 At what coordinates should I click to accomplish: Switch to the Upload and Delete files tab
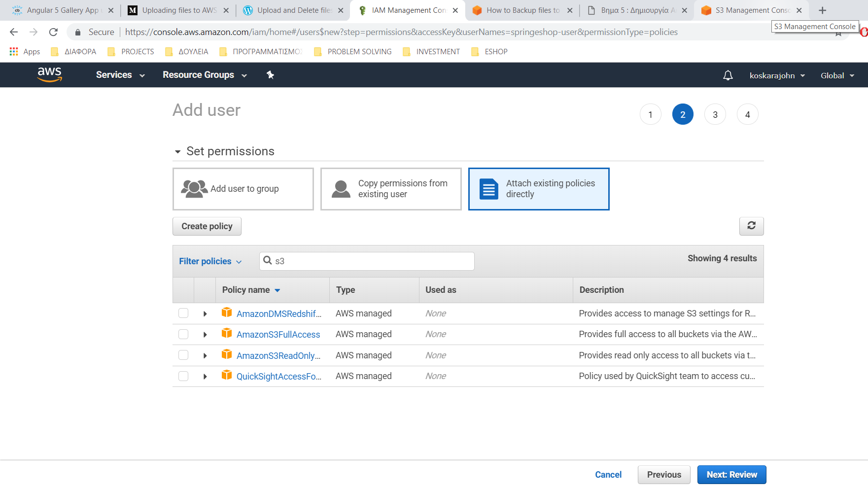point(294,10)
